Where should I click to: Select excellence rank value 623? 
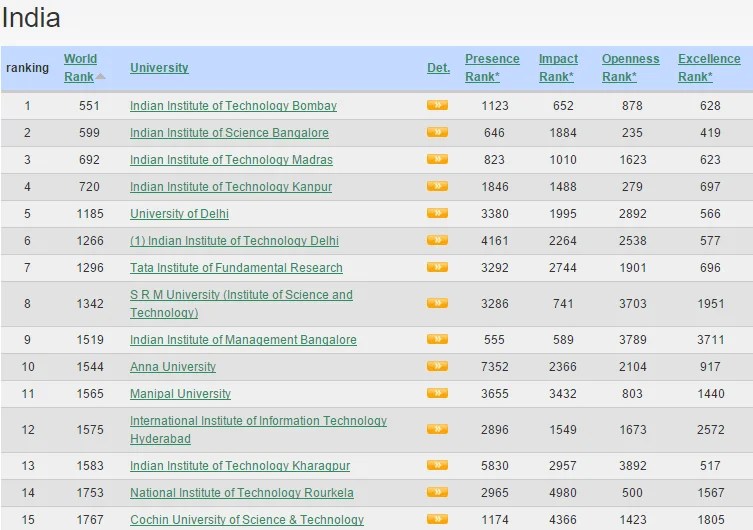(710, 159)
